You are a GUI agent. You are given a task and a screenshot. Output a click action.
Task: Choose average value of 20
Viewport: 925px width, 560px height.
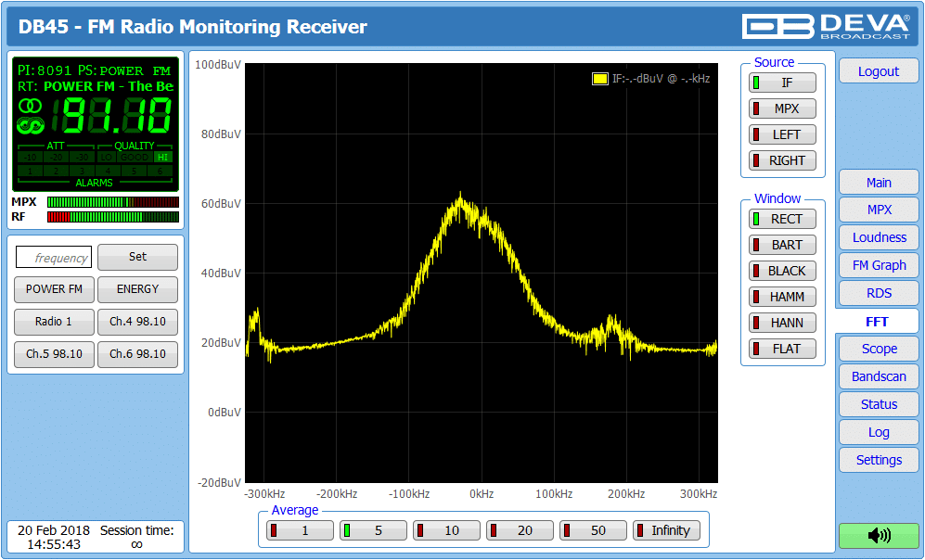(520, 530)
